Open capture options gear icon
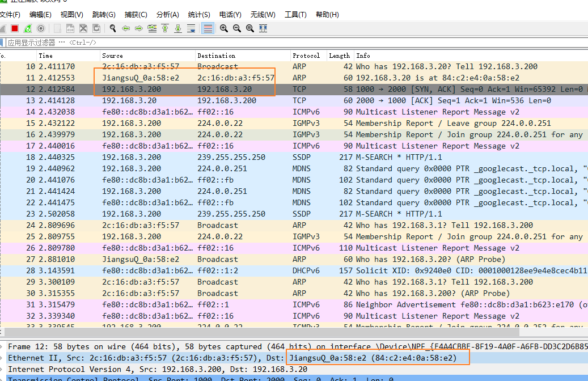 pyautogui.click(x=41, y=28)
